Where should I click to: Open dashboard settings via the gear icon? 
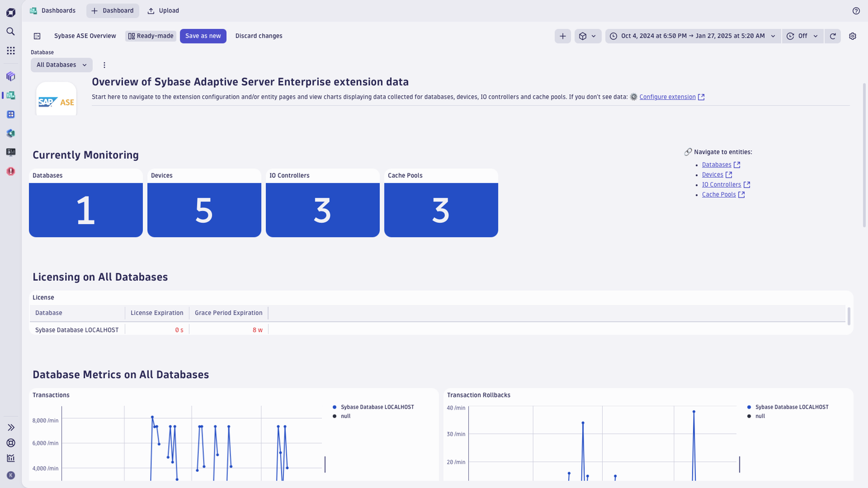tap(852, 36)
